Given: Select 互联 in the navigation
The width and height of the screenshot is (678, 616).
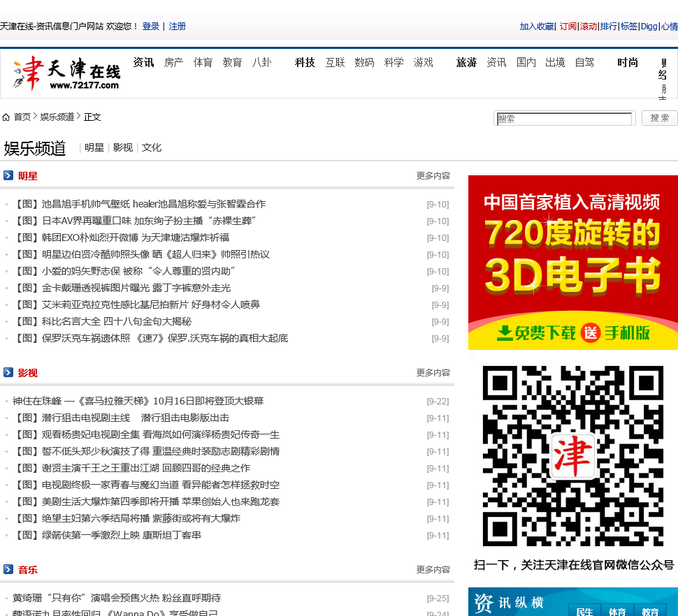Looking at the screenshot, I should (x=335, y=63).
